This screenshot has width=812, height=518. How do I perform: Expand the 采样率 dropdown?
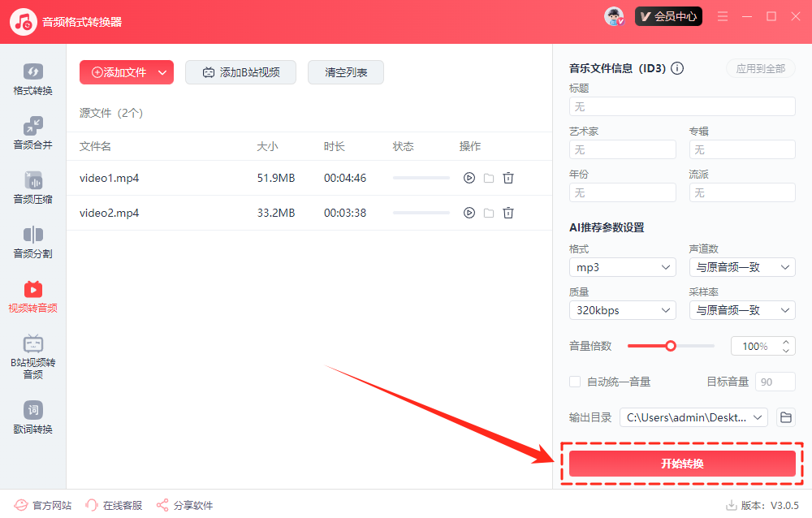coord(741,310)
